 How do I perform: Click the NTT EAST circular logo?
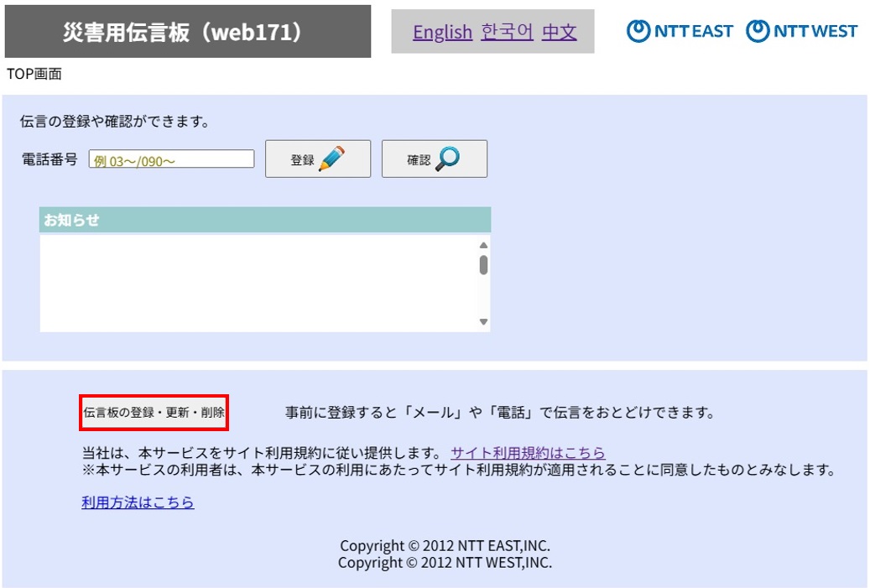coord(639,31)
